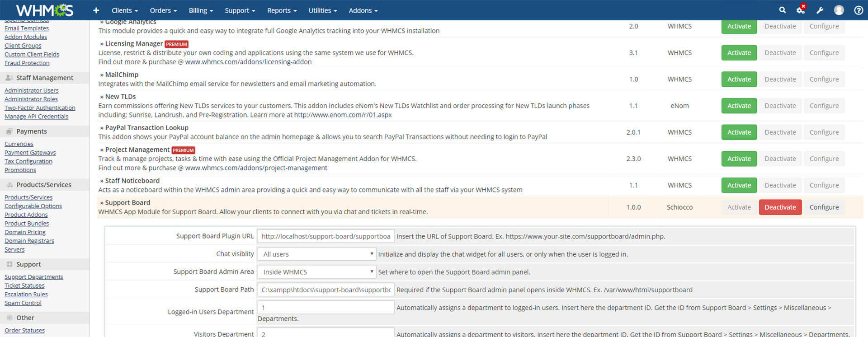Image resolution: width=868 pixels, height=337 pixels.
Task: Click the Support Board Path field
Action: [325, 290]
